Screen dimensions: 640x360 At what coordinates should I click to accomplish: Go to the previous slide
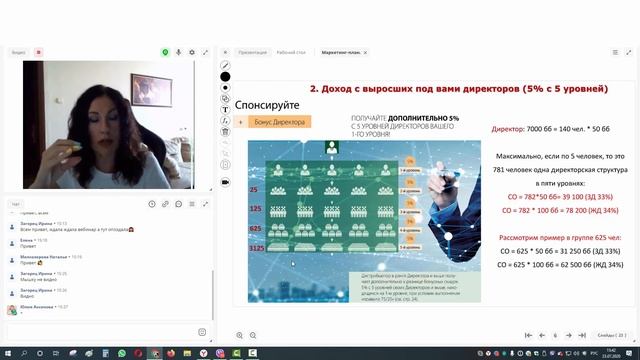(x=542, y=335)
